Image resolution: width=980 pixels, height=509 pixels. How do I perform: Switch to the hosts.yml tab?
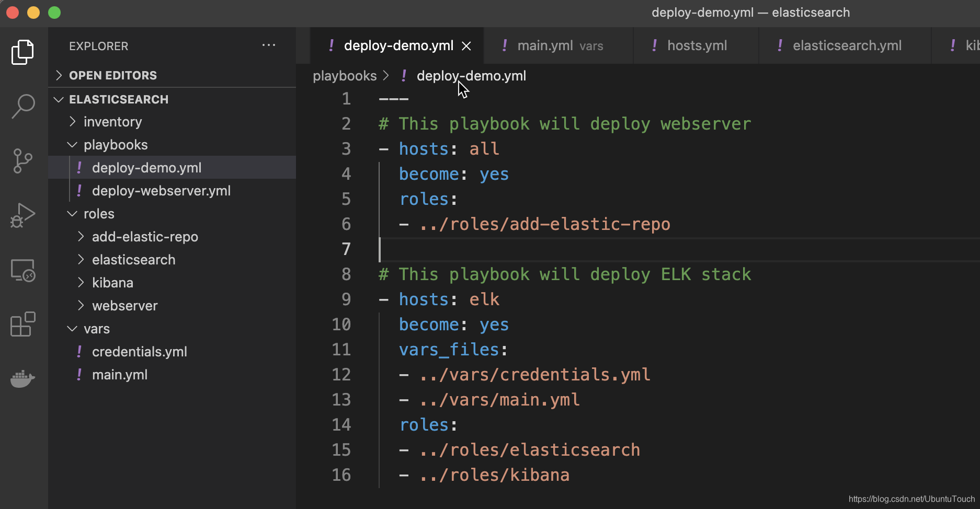coord(696,46)
